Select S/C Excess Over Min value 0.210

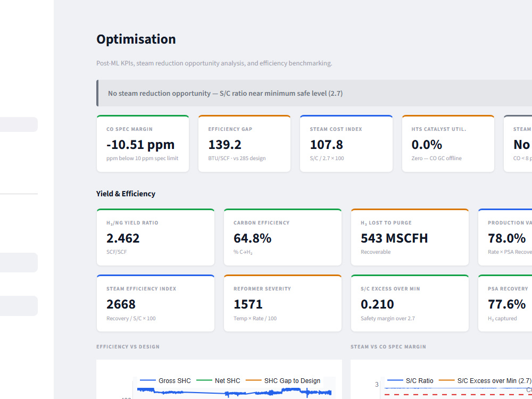click(x=377, y=304)
